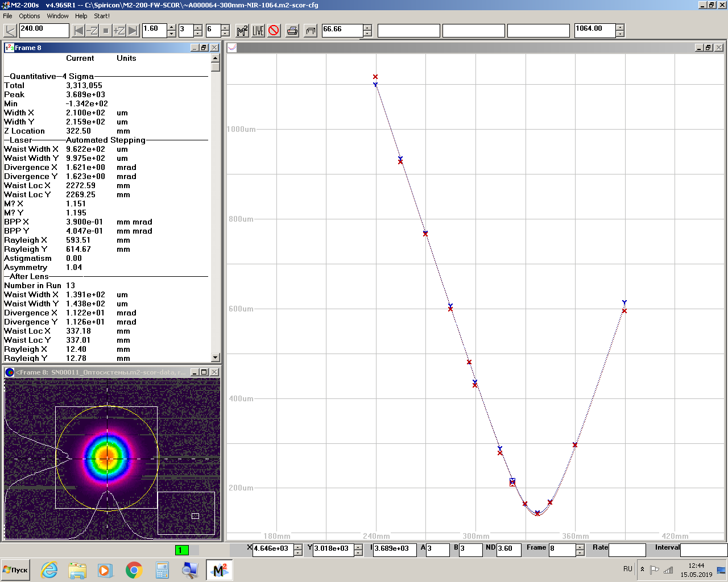Increase the 1.60 step value with up arrow

(172, 27)
